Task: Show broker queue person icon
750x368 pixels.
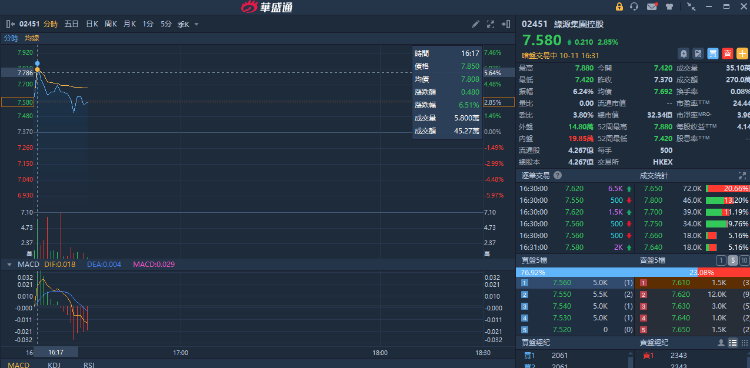Action: [x=721, y=343]
